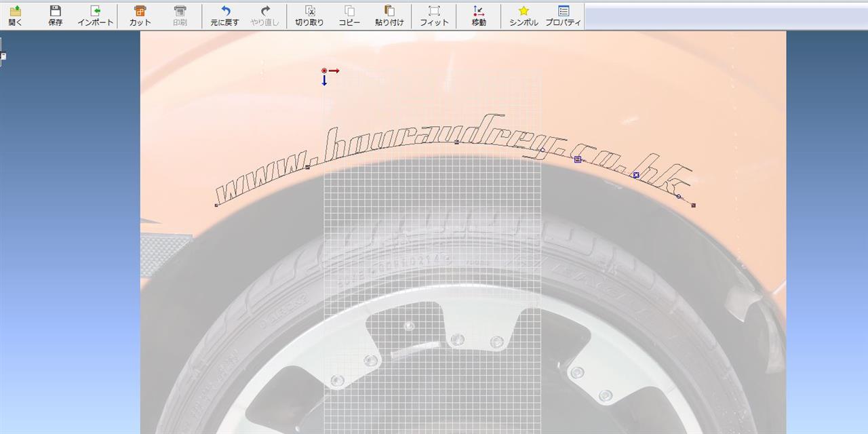The image size is (868, 434).
Task: Click the blue square handle below 'hk' letters
Action: coord(636,175)
